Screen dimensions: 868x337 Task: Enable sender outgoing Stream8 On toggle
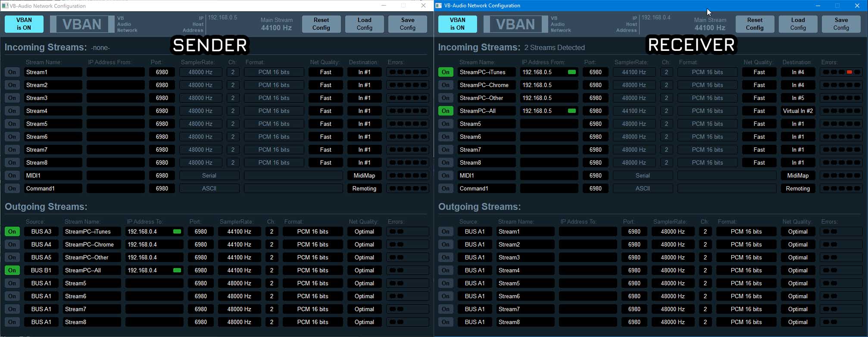[x=12, y=322]
